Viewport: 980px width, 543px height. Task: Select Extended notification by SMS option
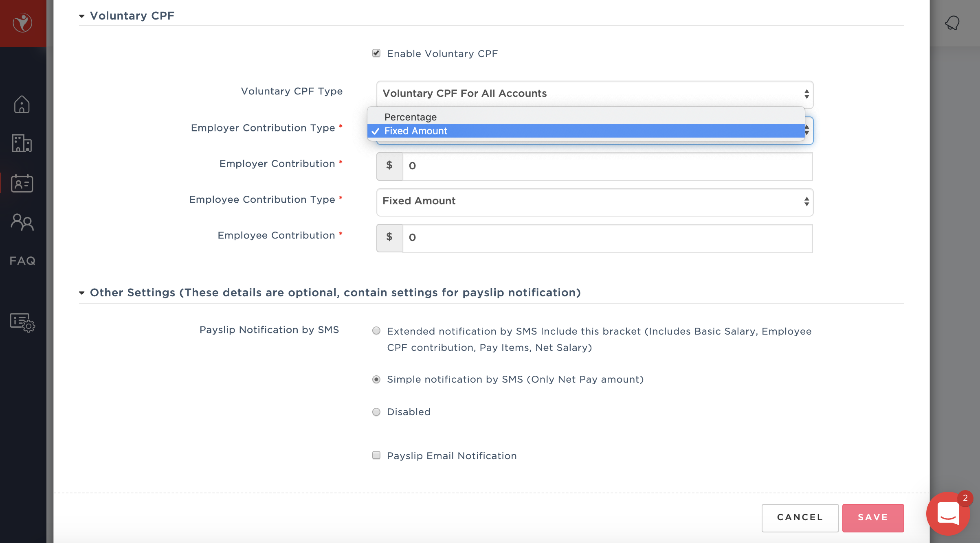[376, 331]
